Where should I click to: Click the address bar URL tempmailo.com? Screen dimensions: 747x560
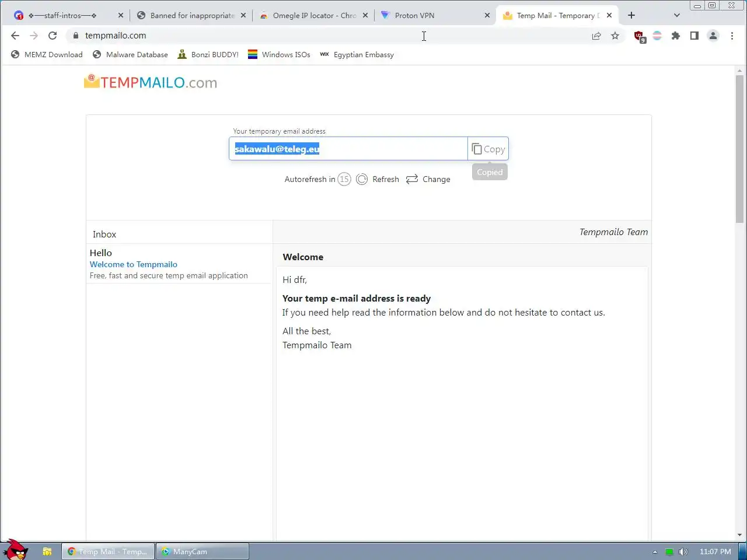pos(116,36)
